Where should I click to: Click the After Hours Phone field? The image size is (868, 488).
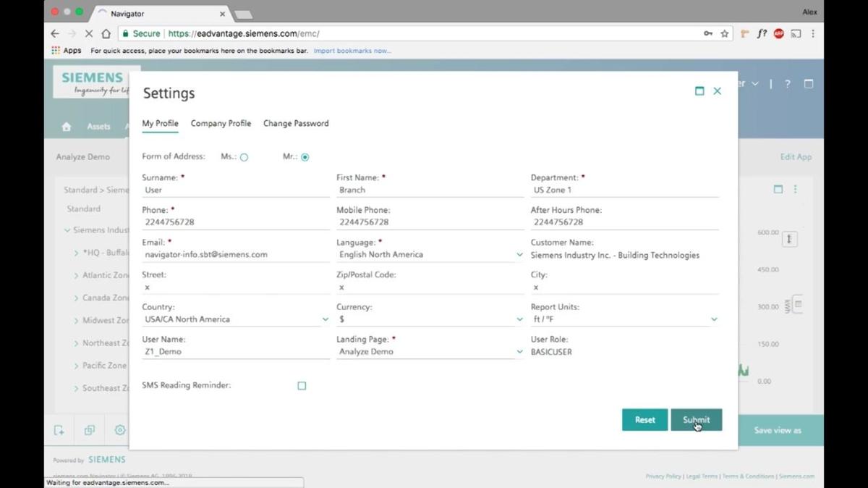pos(624,222)
